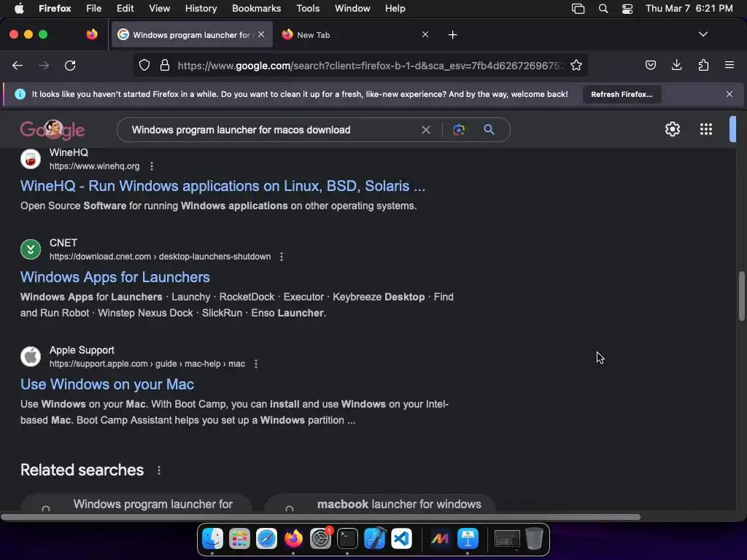Open the Tools menu

pos(308,8)
